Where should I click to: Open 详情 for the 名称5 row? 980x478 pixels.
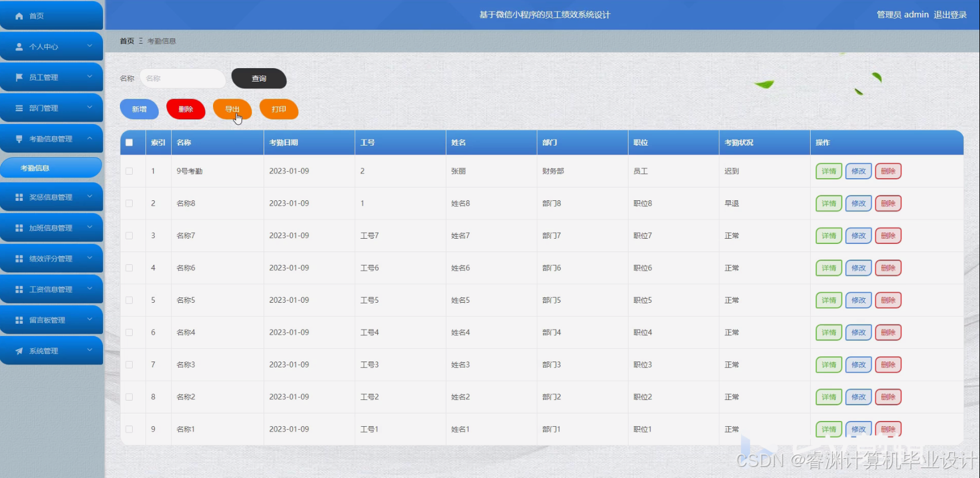[829, 300]
